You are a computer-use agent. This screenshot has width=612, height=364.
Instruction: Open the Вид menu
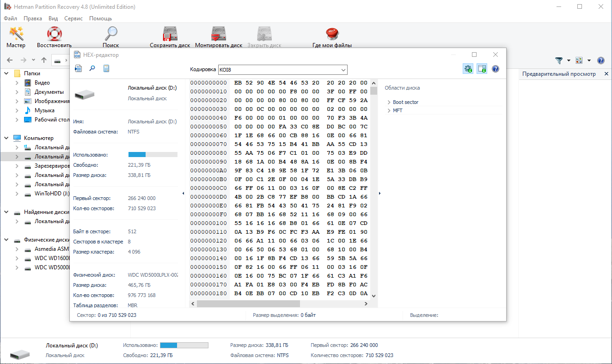(x=53, y=18)
